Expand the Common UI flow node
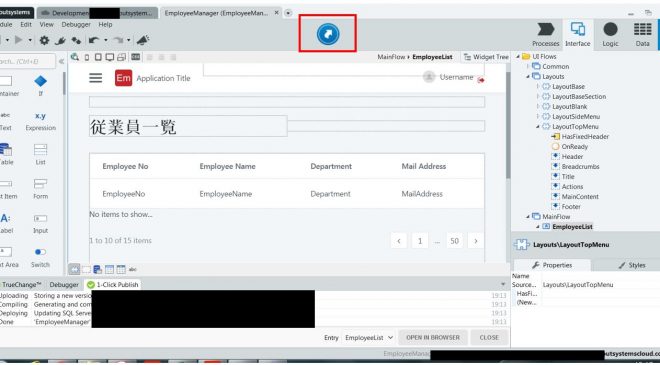Viewport: 660px width, 365px height. [528, 67]
